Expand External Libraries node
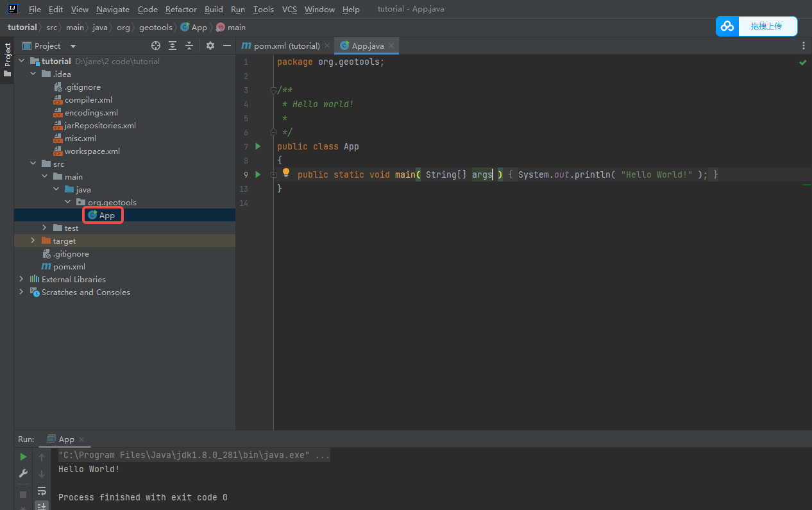The image size is (812, 510). click(x=22, y=279)
